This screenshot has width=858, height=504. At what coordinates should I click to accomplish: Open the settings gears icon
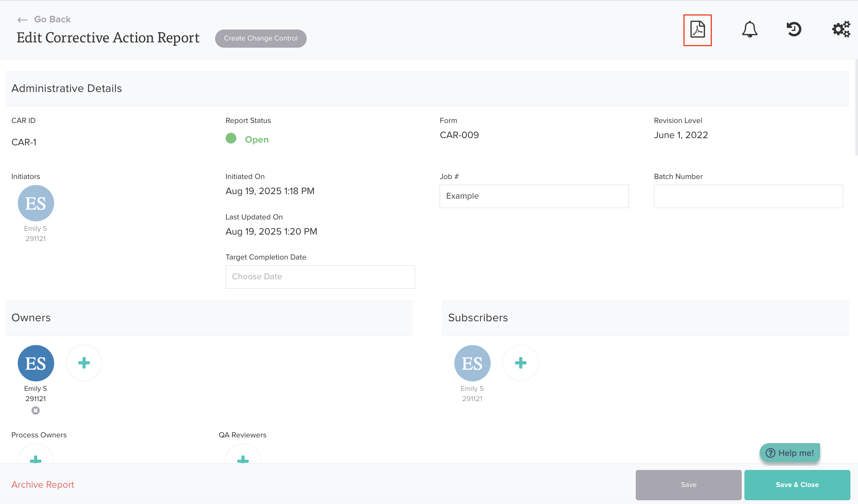841,30
